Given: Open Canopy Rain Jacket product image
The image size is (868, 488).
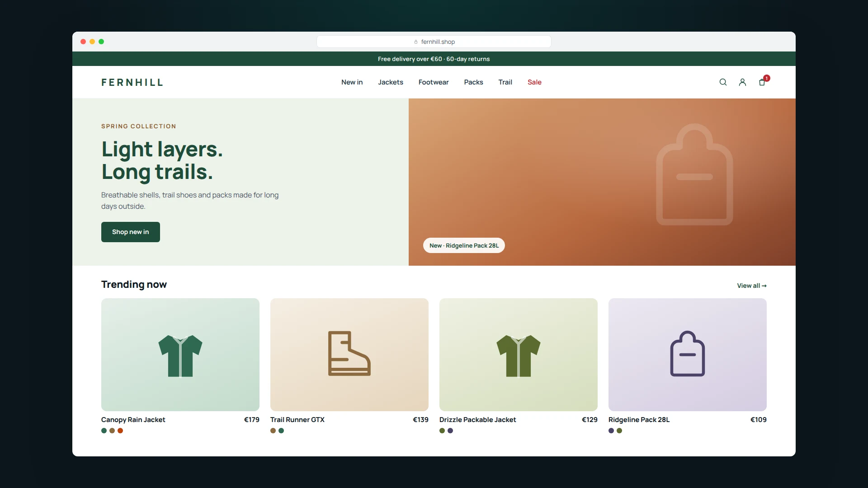Looking at the screenshot, I should pyautogui.click(x=180, y=355).
